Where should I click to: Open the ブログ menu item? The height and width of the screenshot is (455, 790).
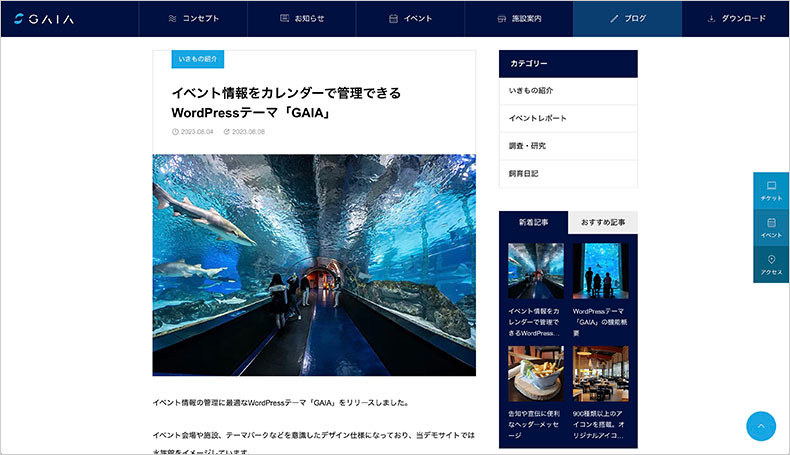click(628, 19)
